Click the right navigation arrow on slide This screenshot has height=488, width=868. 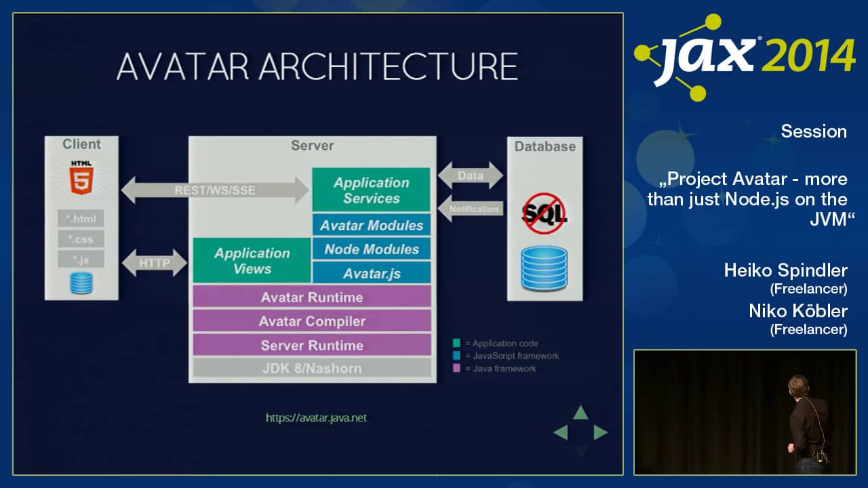601,432
